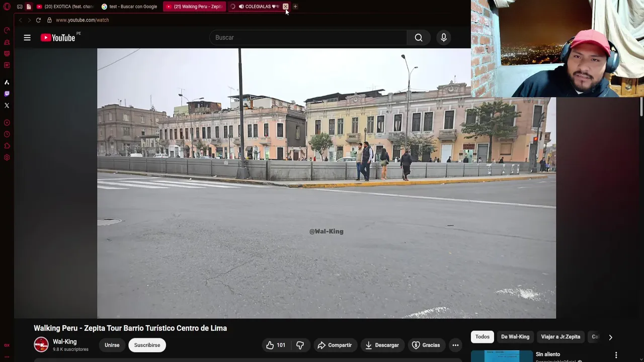Switch to the test - Buscar con Google tab
The image size is (644, 362).
click(x=130, y=7)
